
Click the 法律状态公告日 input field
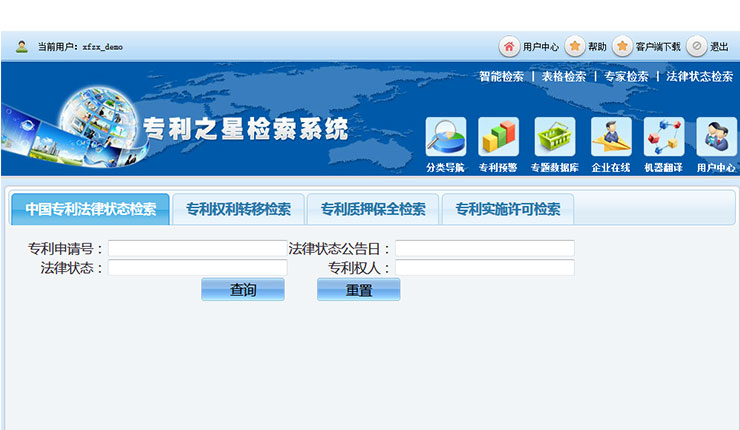(x=484, y=248)
